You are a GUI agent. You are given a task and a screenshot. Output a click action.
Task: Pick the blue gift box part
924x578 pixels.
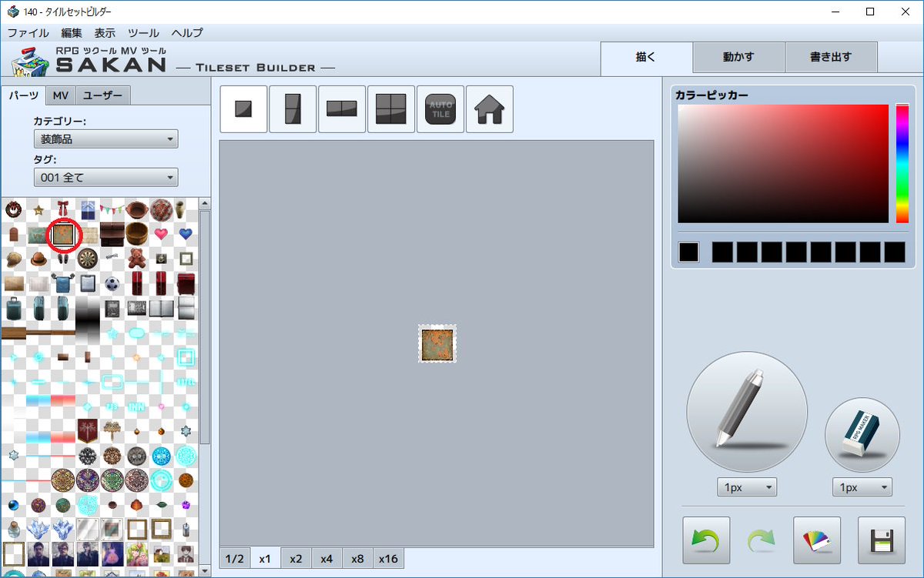click(88, 209)
